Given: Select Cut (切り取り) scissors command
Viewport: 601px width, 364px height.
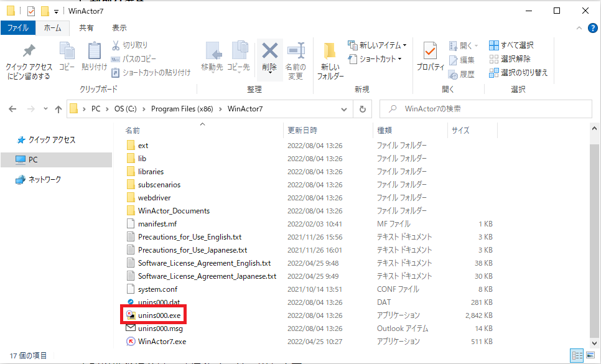Looking at the screenshot, I should 130,45.
